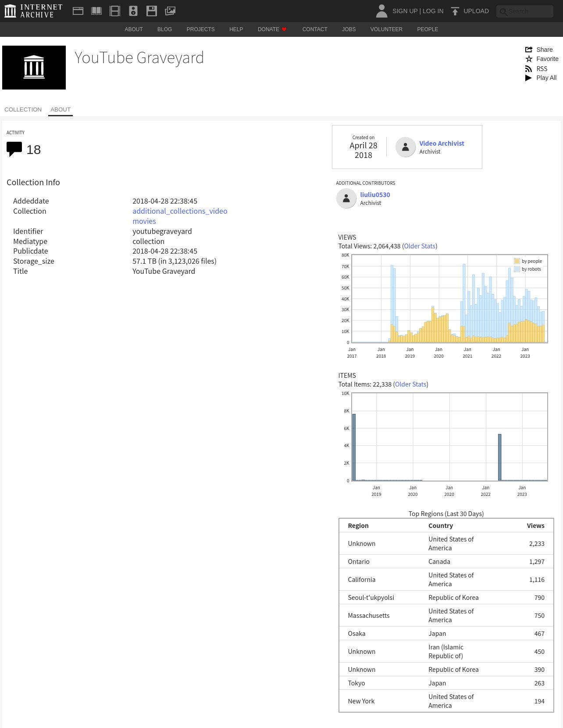Screen dimensions: 563x728
Task: Click the 'youtubegraveyard' identifier value
Action: pos(162,231)
